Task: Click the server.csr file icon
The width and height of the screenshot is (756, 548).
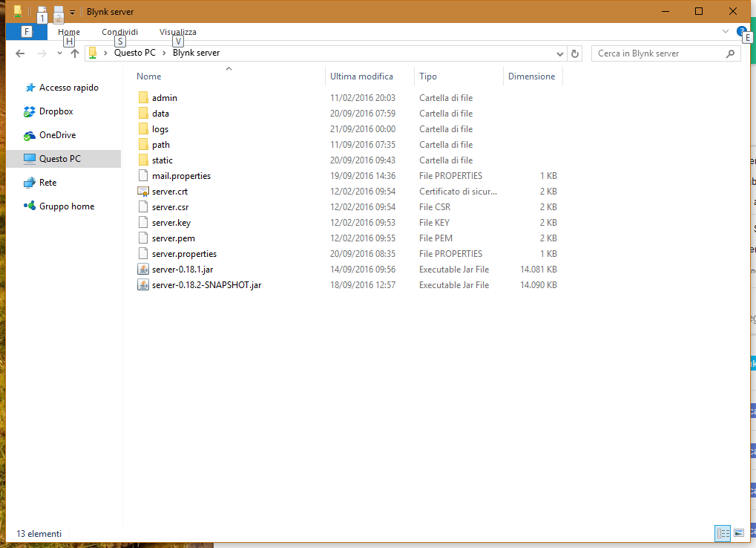Action: tap(143, 207)
